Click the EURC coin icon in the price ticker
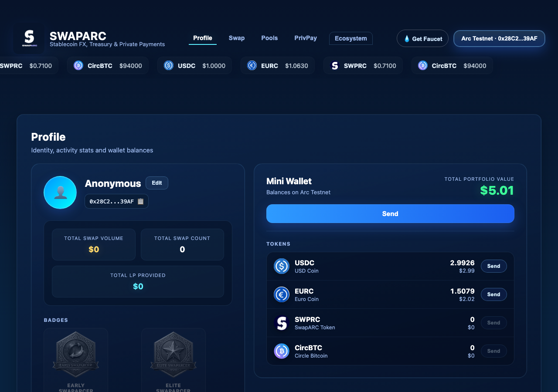This screenshot has height=392, width=558. [x=252, y=65]
